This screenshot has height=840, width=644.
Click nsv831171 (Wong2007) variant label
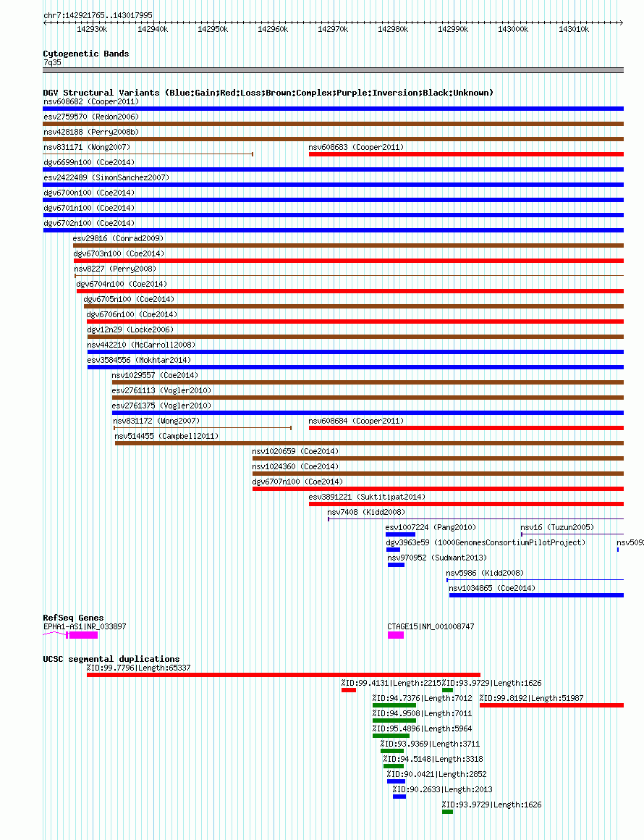[87, 147]
